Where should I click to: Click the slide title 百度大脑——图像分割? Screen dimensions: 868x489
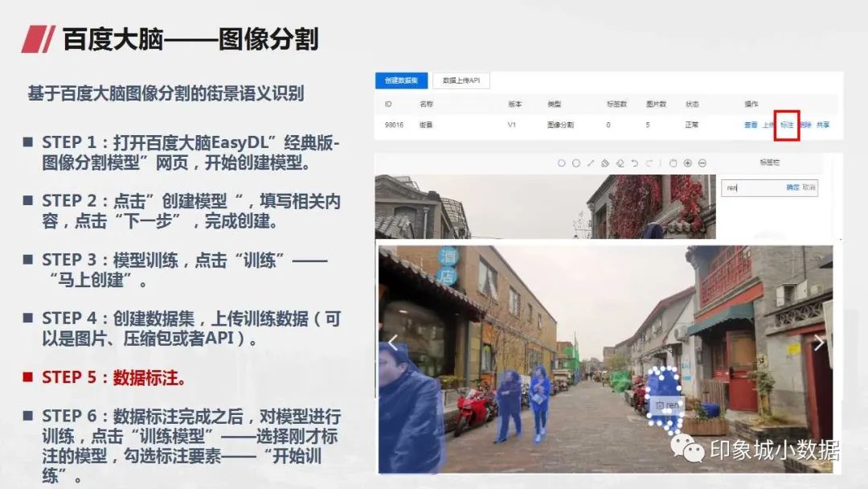pos(190,39)
